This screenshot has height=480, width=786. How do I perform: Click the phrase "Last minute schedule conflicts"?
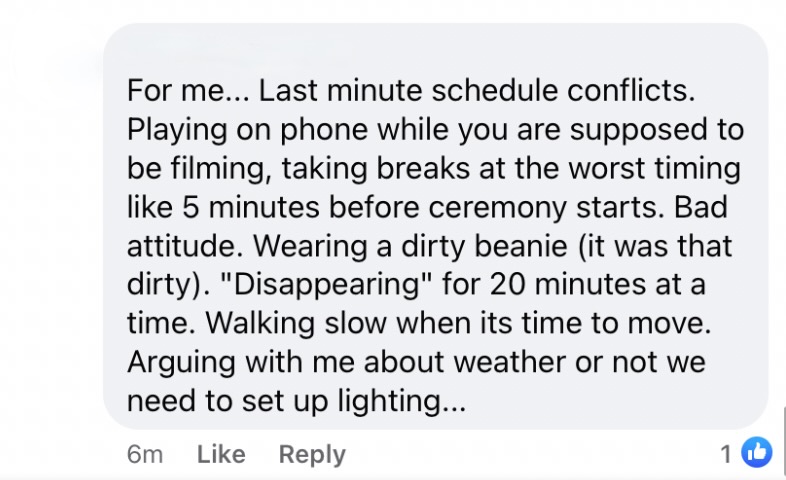click(477, 92)
